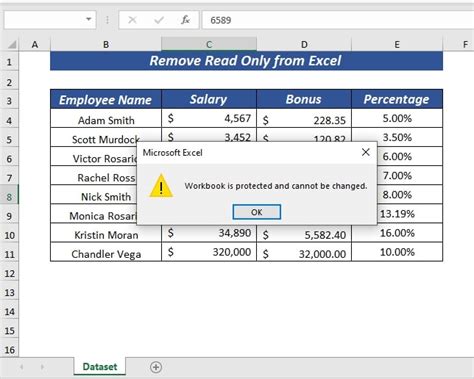Click the Salary header cell

pos(209,99)
